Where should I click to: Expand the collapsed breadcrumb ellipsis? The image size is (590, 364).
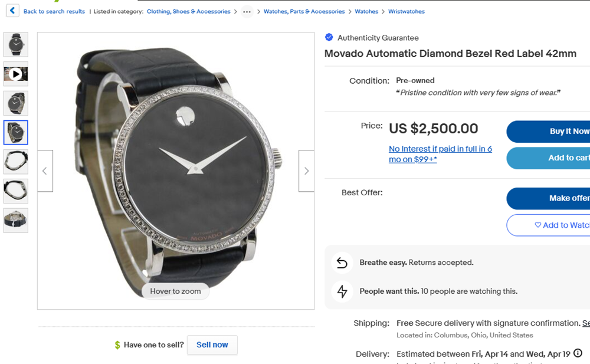[247, 12]
